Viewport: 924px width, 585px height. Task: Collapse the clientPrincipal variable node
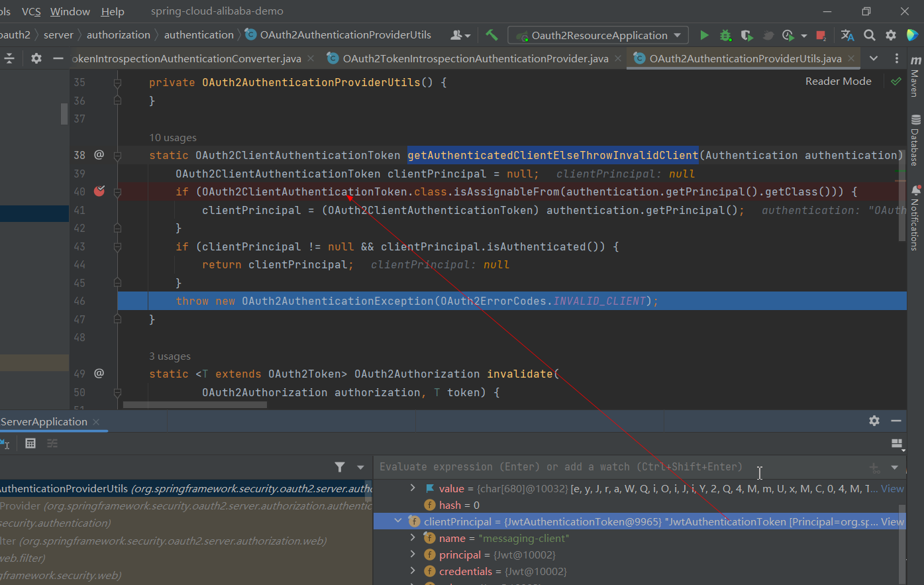point(398,521)
